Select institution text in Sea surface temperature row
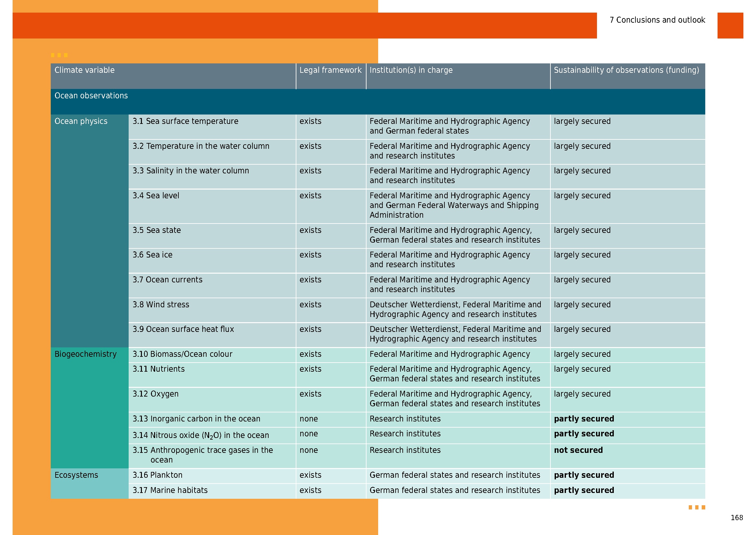 click(x=450, y=126)
